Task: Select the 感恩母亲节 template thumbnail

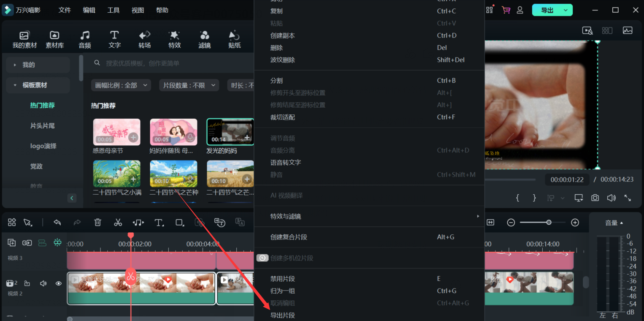Action: pos(116,132)
